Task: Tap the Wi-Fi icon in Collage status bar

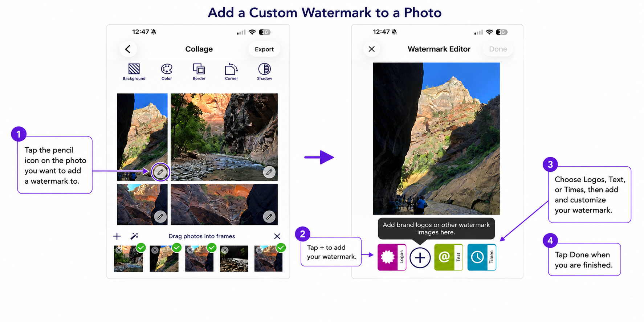Action: point(252,32)
